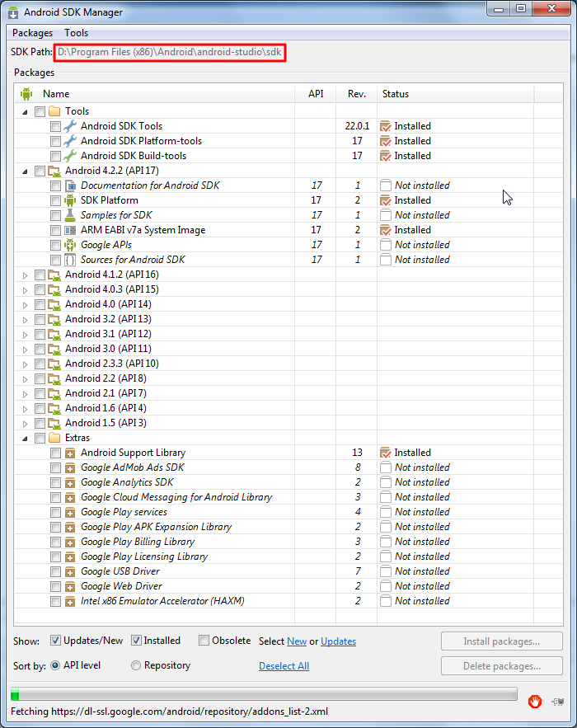The width and height of the screenshot is (577, 728).
Task: Click the green wrench icon beside Android SDK Build-tools
Action: [x=70, y=156]
